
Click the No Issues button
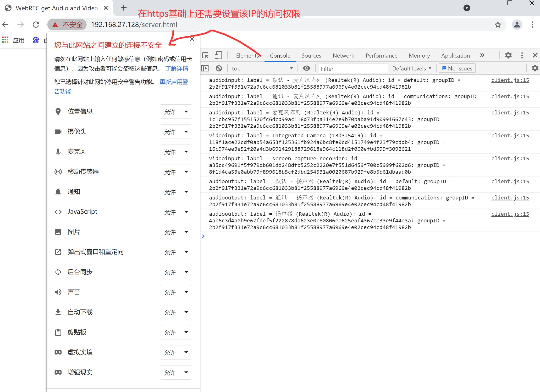pos(457,69)
